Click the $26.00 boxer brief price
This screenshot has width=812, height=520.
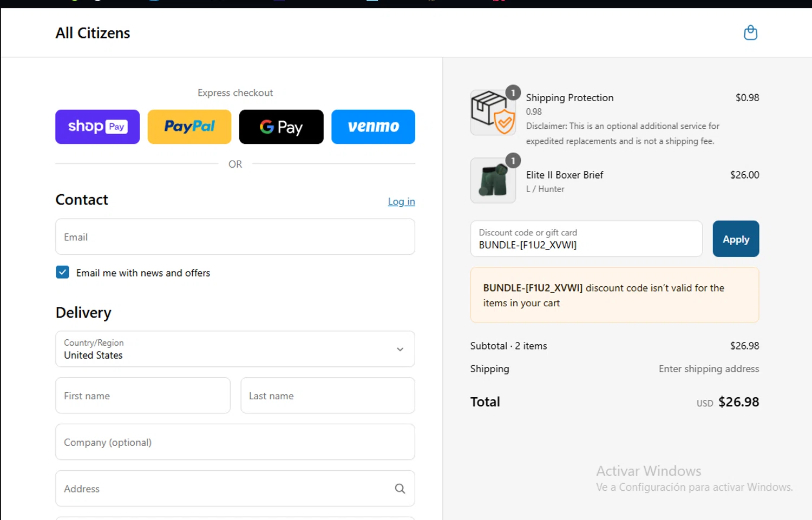click(744, 175)
